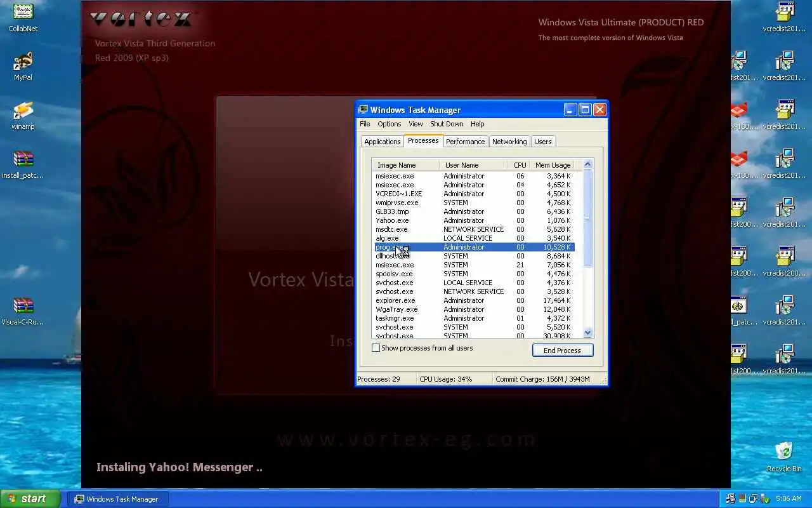Switch to the Users tab
812x508 pixels.
[x=543, y=142]
